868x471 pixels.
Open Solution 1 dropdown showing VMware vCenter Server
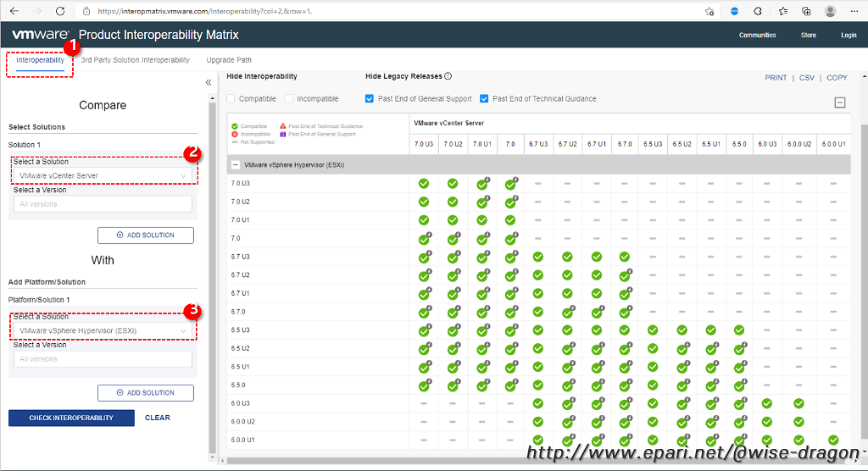(103, 175)
